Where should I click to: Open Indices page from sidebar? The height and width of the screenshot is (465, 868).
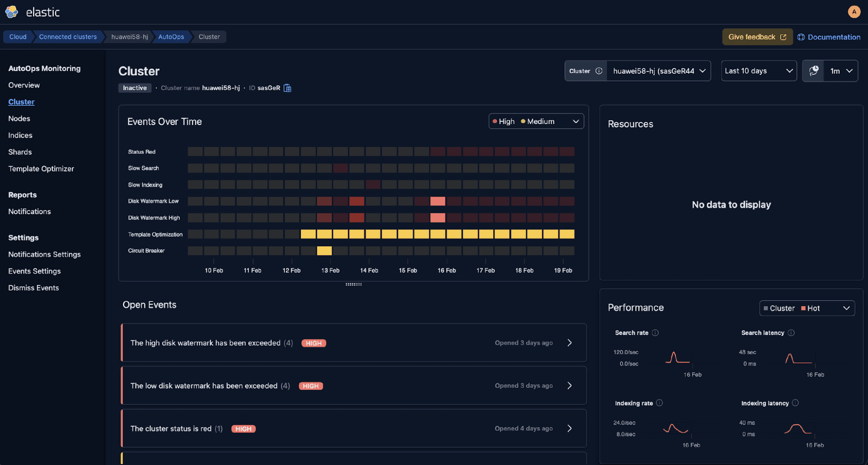point(20,135)
